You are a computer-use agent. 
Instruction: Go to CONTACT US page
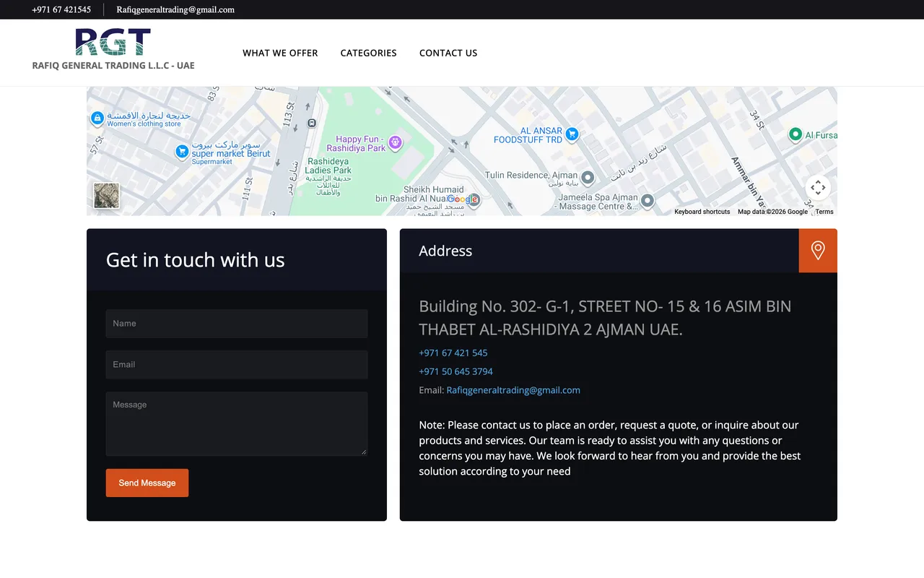click(x=448, y=53)
